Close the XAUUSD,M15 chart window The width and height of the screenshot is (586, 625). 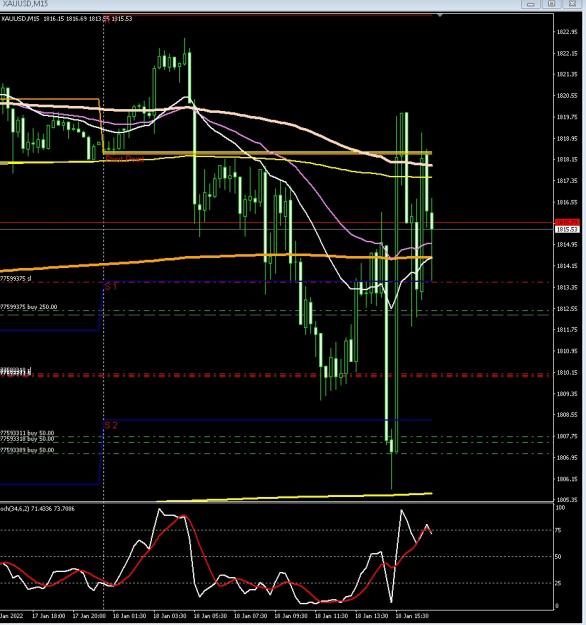pos(572,4)
